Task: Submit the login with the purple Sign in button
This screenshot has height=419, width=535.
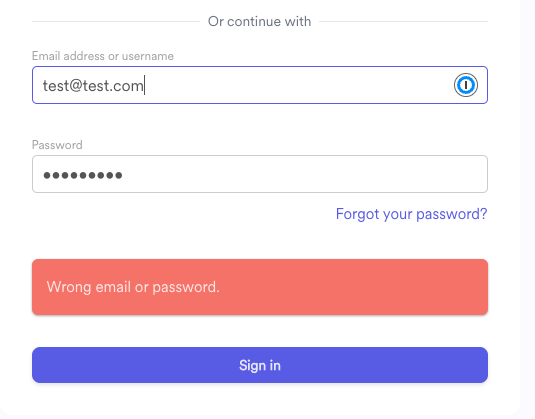Action: (x=260, y=365)
